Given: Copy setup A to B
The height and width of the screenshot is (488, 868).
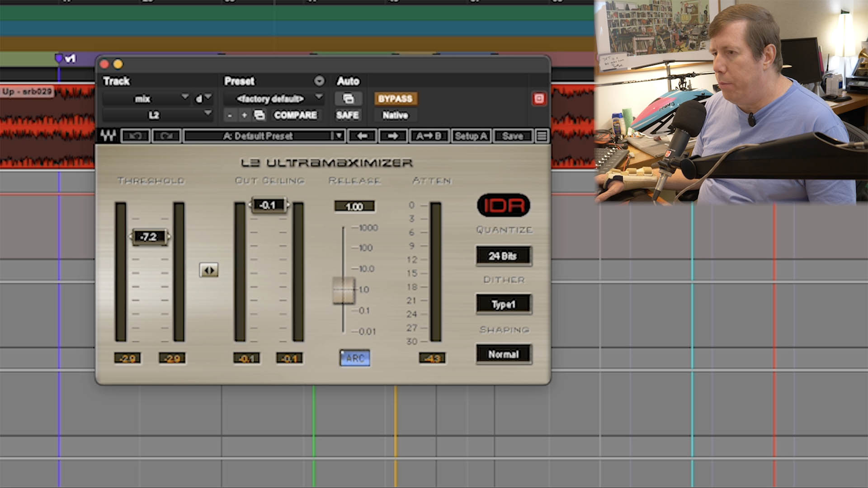Looking at the screenshot, I should coord(429,136).
